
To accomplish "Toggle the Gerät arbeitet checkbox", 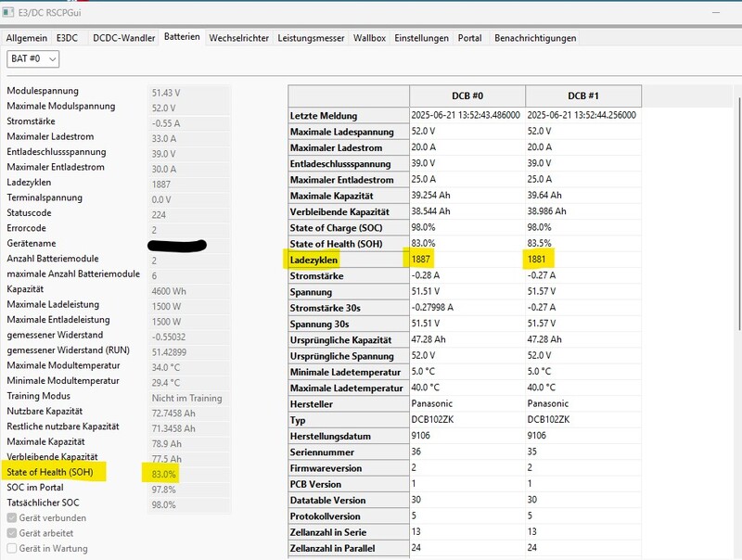I will tap(12, 533).
